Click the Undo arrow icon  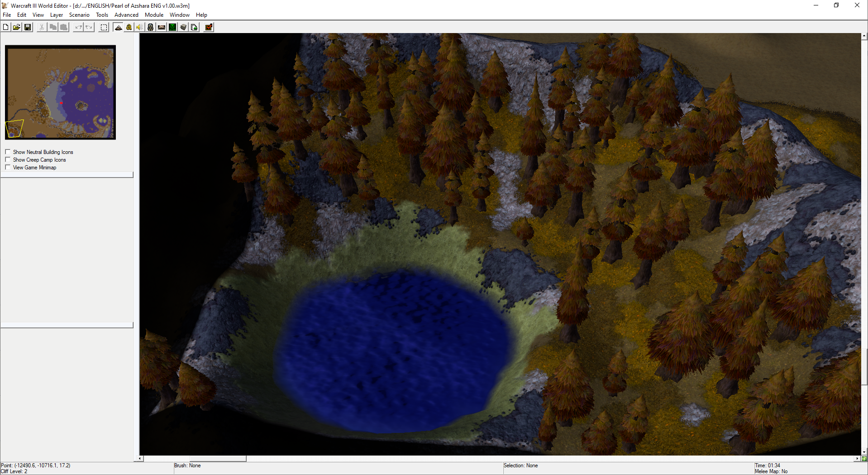pyautogui.click(x=78, y=27)
